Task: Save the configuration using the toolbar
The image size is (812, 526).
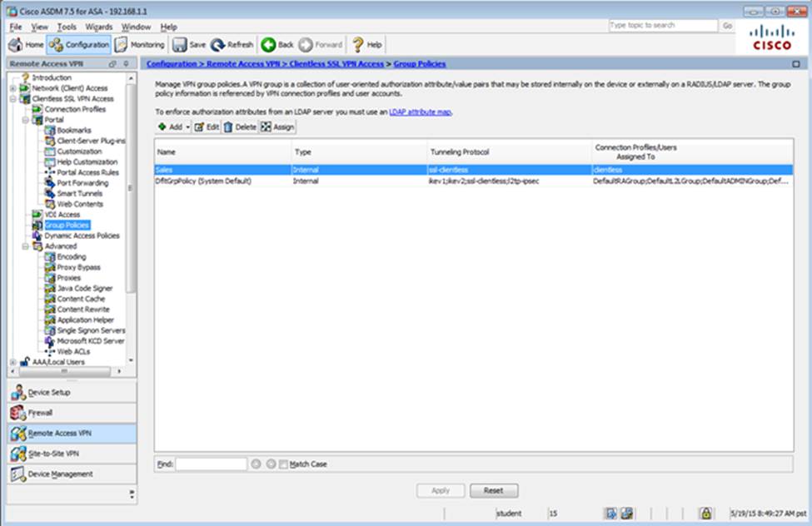Action: coord(189,45)
